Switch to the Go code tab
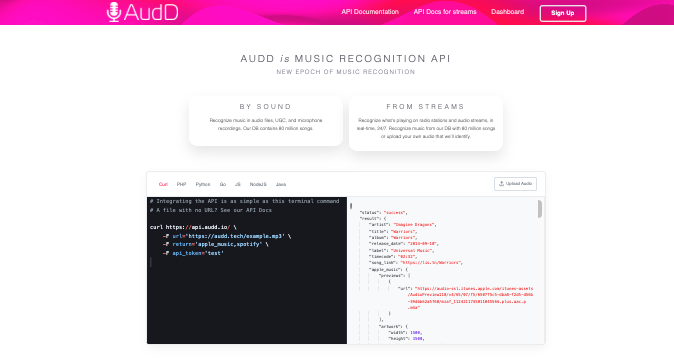This screenshot has width=674, height=363. coord(223,184)
